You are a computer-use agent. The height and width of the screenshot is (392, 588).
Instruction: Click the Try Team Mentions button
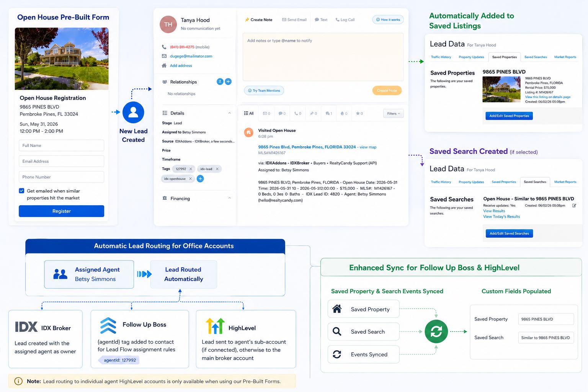264,91
